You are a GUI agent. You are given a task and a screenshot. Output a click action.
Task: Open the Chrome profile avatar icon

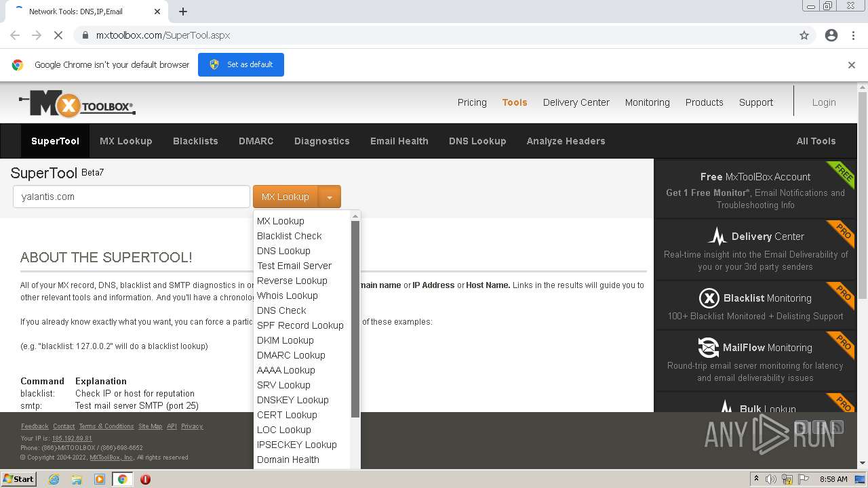(831, 35)
